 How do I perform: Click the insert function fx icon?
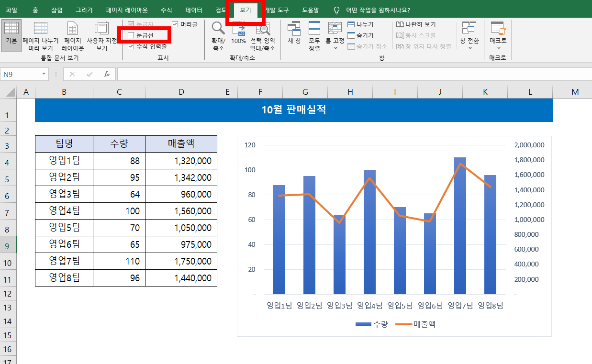107,74
